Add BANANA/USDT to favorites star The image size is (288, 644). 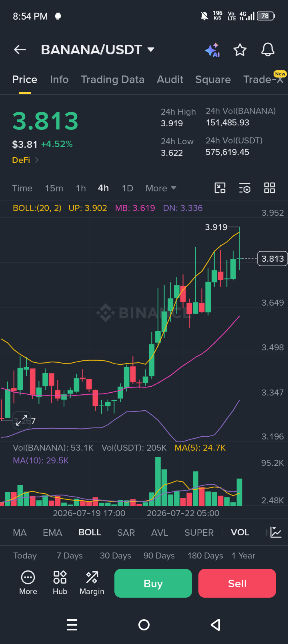tap(240, 50)
